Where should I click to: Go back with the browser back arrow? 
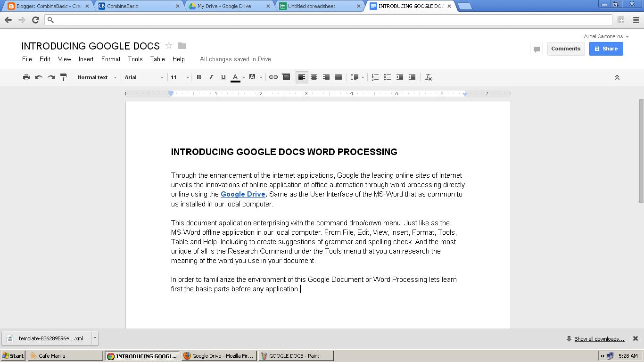(x=8, y=20)
